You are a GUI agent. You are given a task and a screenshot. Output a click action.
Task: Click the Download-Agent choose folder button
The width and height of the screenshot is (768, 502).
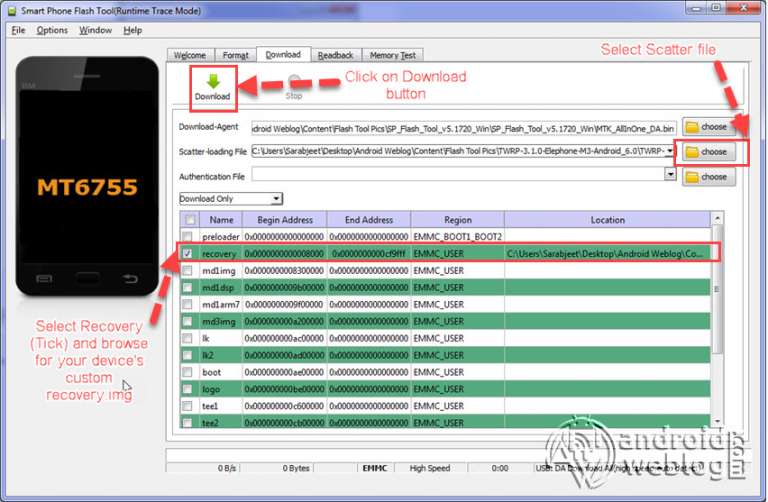(708, 127)
